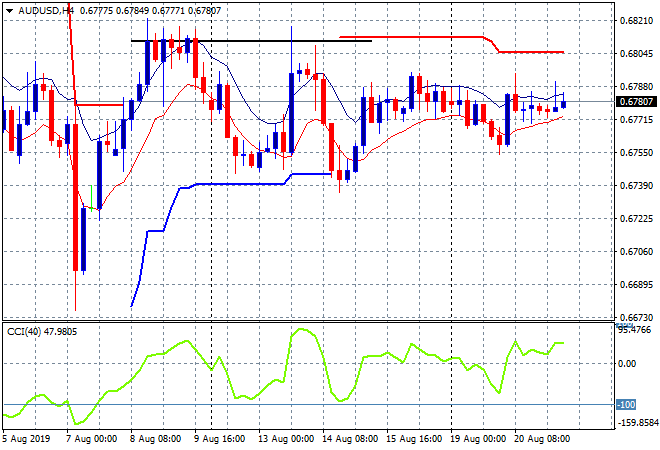Click the CCI minimum value -159.8584
This screenshot has height=450, width=660.
637,422
